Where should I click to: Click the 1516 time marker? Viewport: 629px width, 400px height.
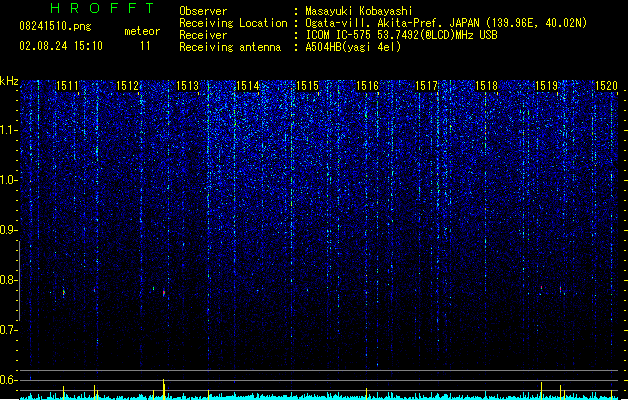point(367,86)
